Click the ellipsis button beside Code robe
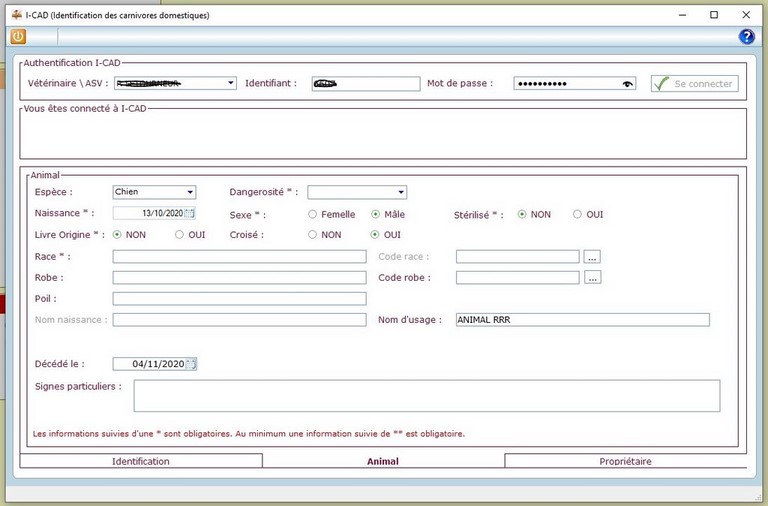 tap(592, 278)
